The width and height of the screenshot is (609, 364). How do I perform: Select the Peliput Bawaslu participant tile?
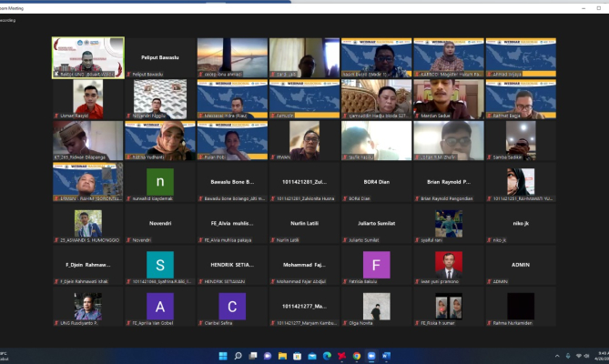coord(160,56)
